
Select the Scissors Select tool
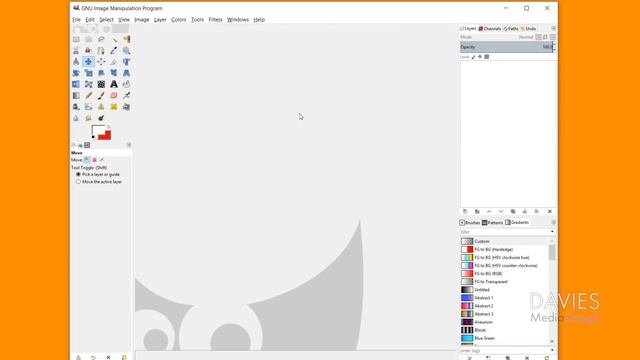click(x=76, y=51)
